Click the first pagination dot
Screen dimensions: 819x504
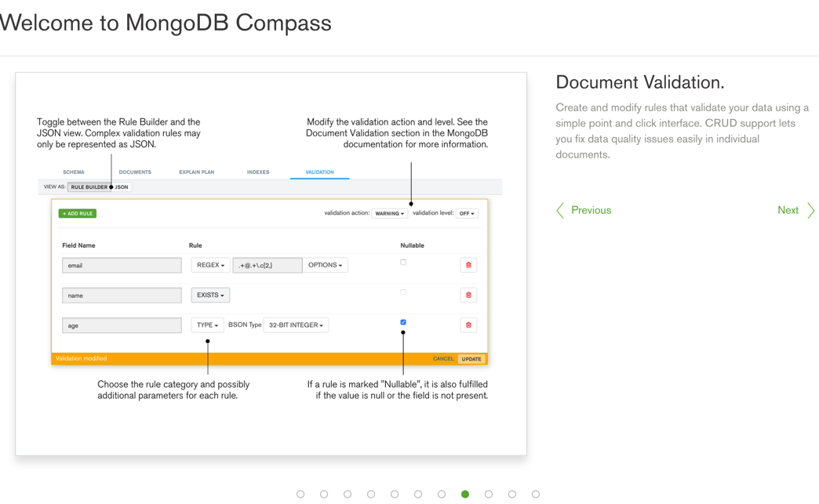coord(300,494)
